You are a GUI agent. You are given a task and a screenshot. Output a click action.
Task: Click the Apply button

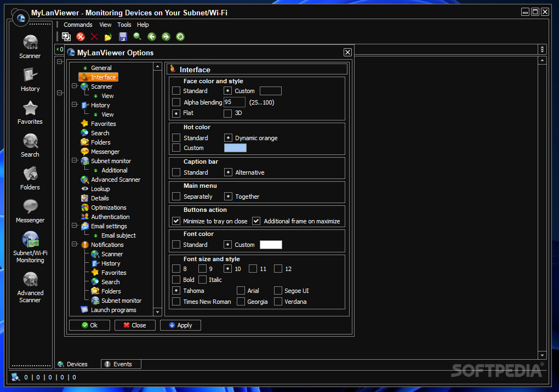tap(180, 325)
